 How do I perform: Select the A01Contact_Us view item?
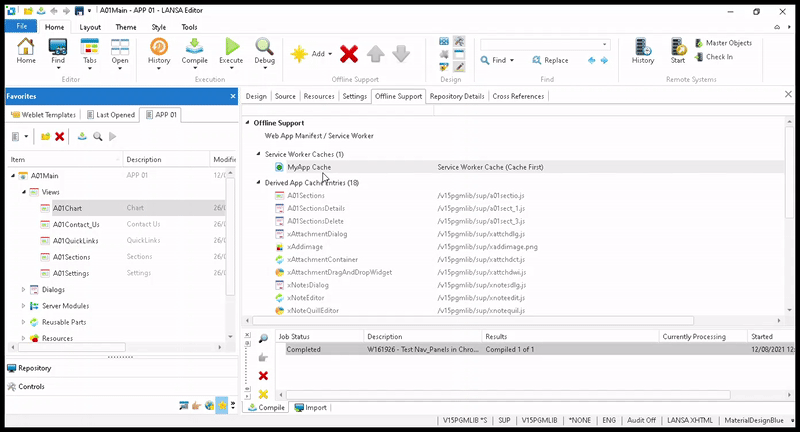pyautogui.click(x=77, y=225)
